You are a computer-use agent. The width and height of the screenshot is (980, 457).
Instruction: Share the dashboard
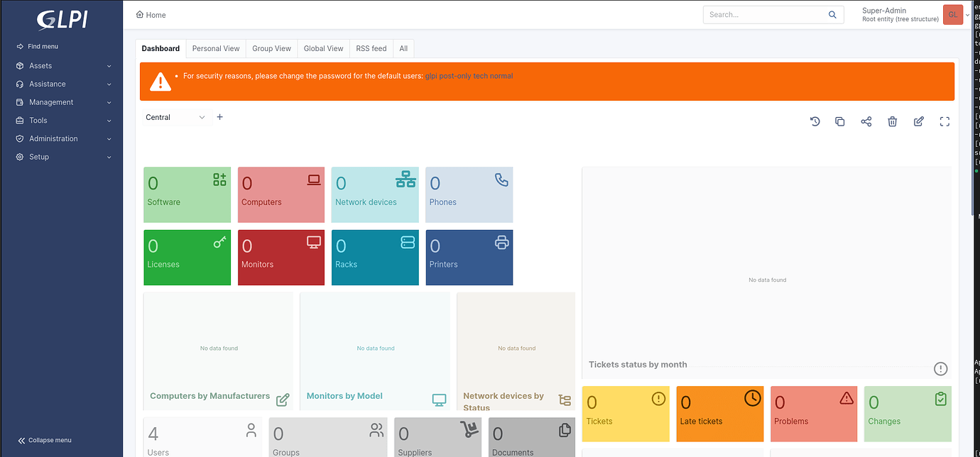(x=866, y=121)
